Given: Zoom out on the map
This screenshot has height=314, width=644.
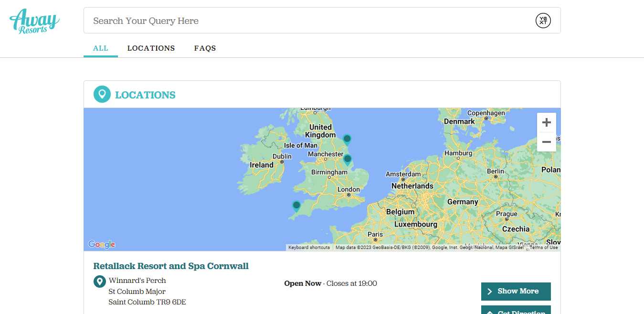Looking at the screenshot, I should click(547, 142).
